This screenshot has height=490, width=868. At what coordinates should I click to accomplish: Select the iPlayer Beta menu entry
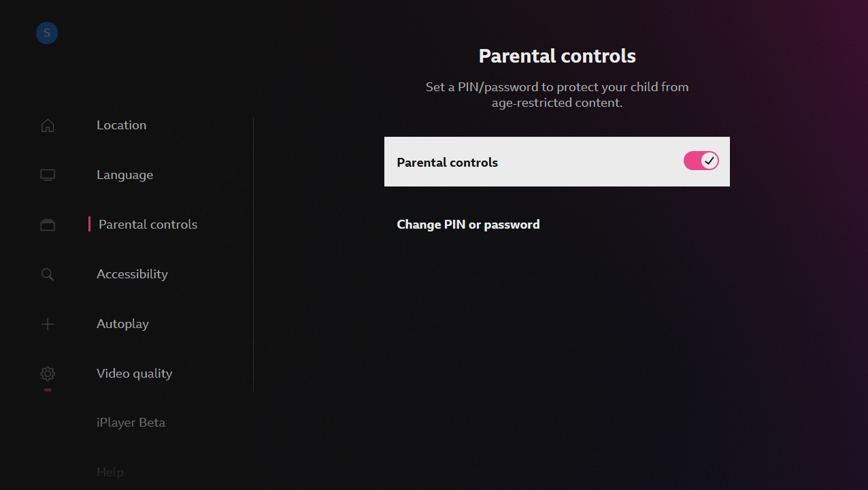coord(131,422)
